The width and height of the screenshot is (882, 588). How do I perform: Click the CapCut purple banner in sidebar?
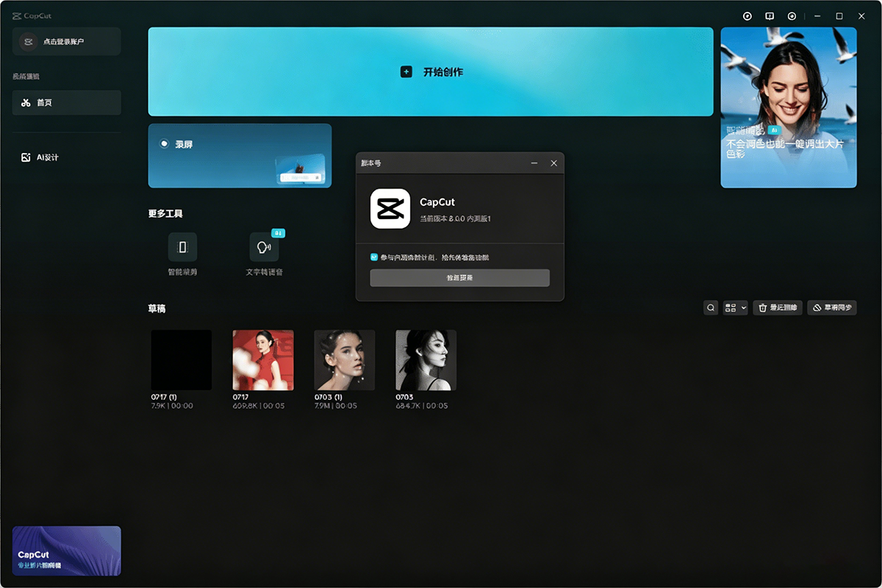(x=67, y=551)
